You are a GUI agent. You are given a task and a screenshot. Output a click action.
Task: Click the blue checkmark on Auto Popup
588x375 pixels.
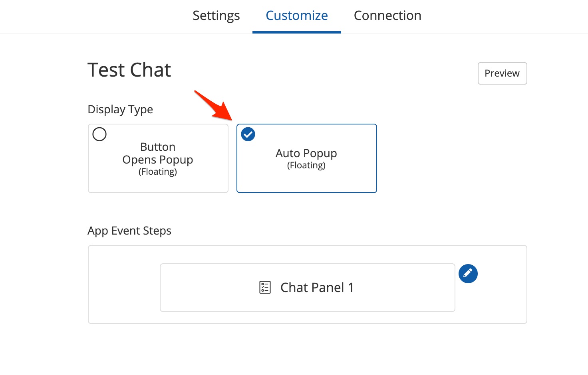[248, 134]
